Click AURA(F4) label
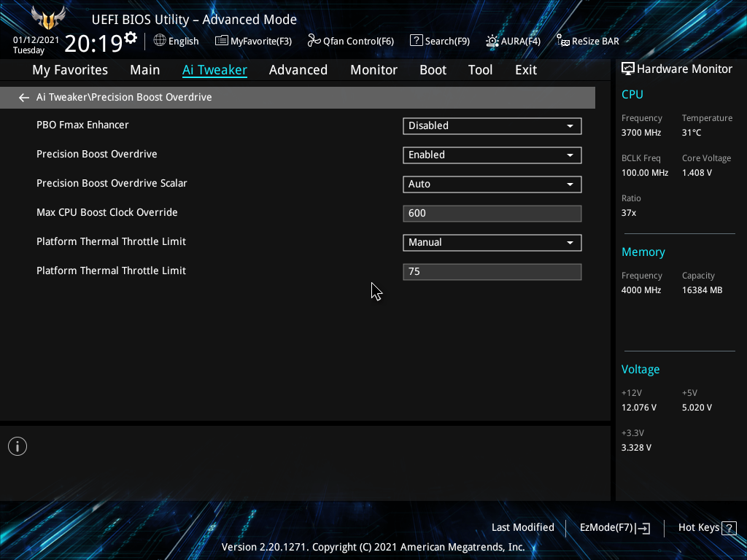This screenshot has height=560, width=747. pos(521,41)
